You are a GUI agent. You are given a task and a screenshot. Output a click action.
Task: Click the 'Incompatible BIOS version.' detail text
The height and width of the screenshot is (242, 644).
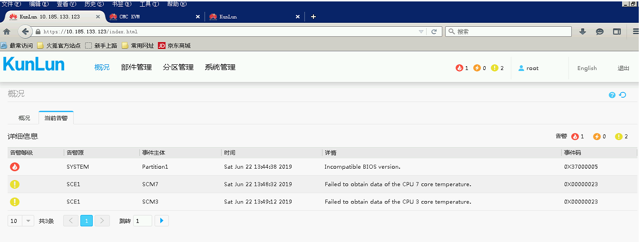(x=362, y=167)
